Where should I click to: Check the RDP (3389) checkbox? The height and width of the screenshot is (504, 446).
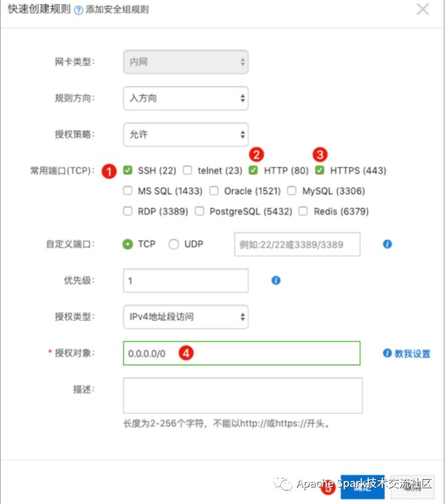tap(128, 211)
